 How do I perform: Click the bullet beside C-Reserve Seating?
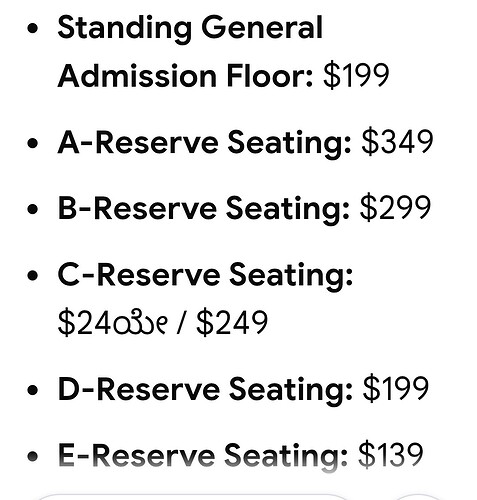tap(32, 276)
